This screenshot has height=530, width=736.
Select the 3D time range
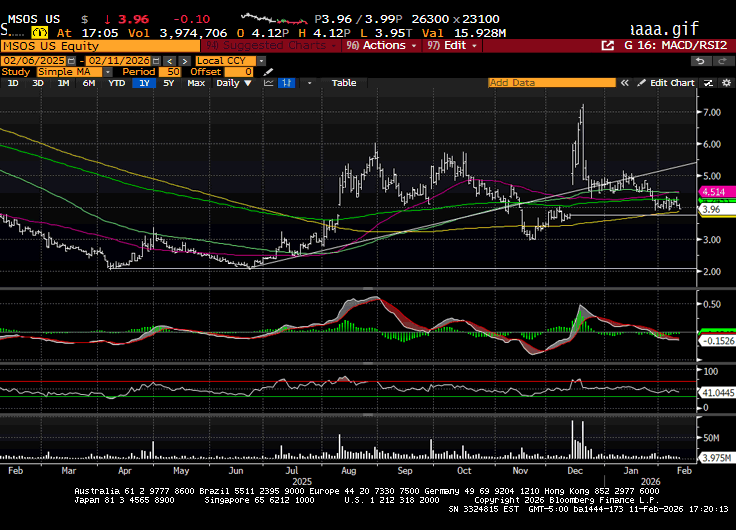[x=38, y=83]
